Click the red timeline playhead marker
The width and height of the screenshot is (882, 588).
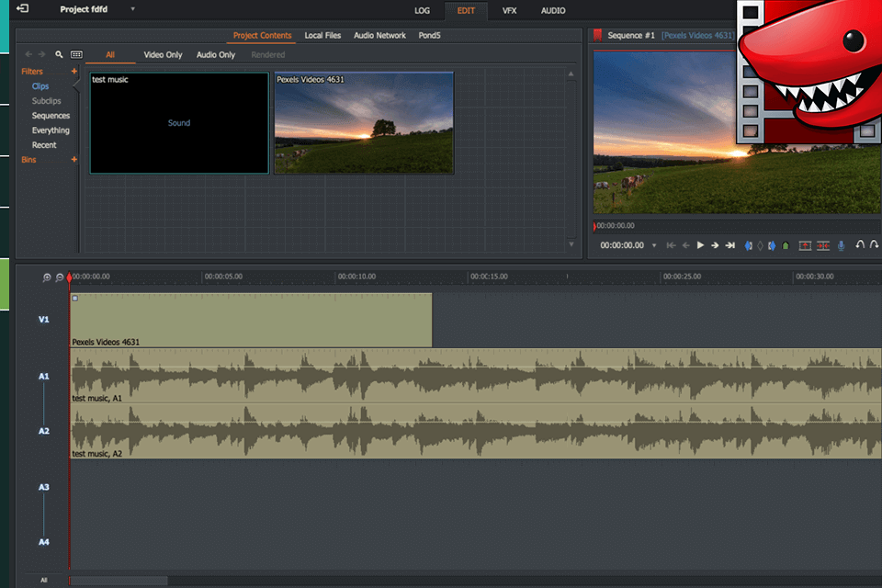(x=69, y=277)
